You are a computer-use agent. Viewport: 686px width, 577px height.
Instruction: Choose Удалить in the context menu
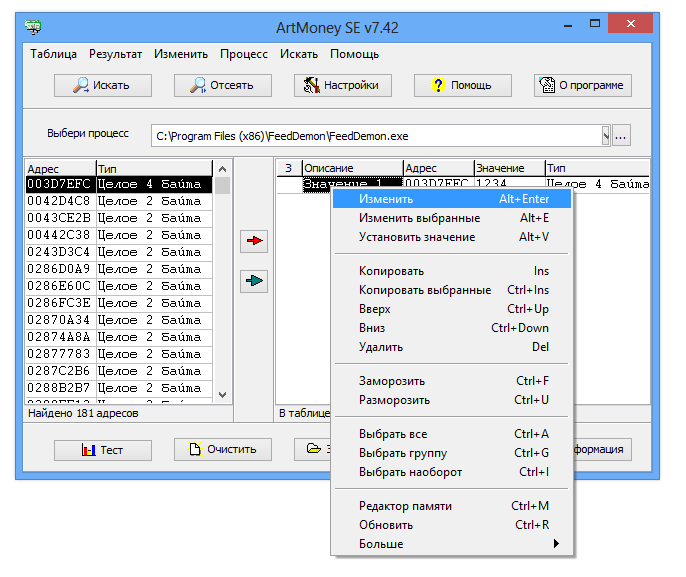point(452,347)
